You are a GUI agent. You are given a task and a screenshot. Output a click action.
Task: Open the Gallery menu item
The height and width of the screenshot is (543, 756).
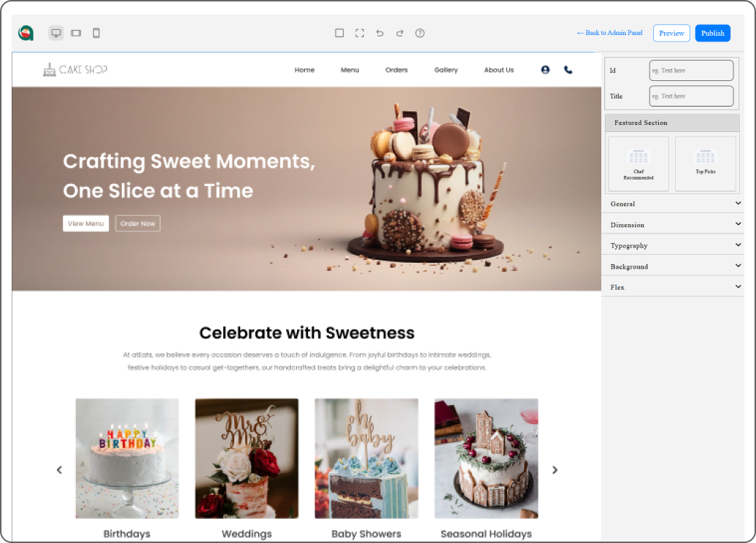click(x=446, y=70)
